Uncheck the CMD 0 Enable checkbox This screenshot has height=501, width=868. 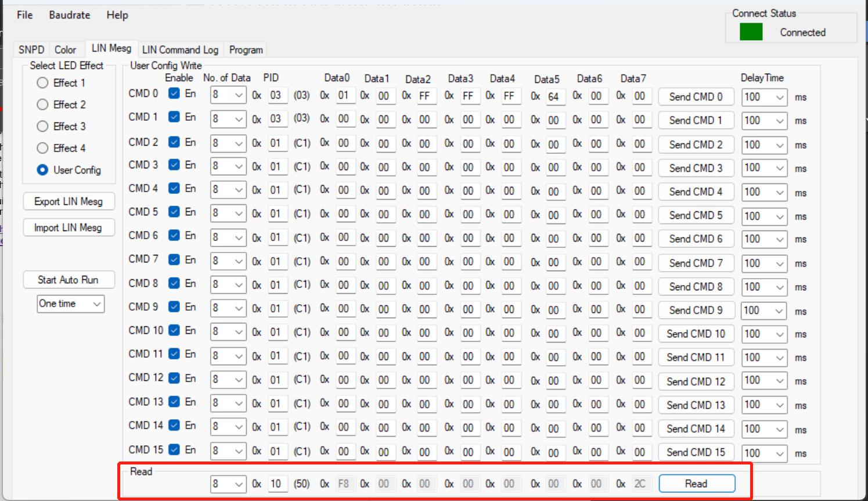(x=174, y=93)
